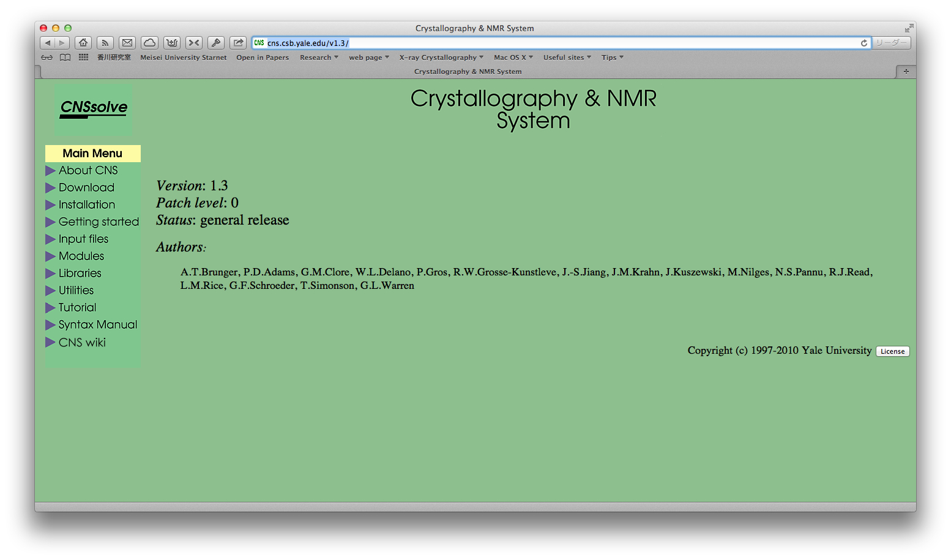Open the Download menu link
The height and width of the screenshot is (560, 951).
point(86,187)
